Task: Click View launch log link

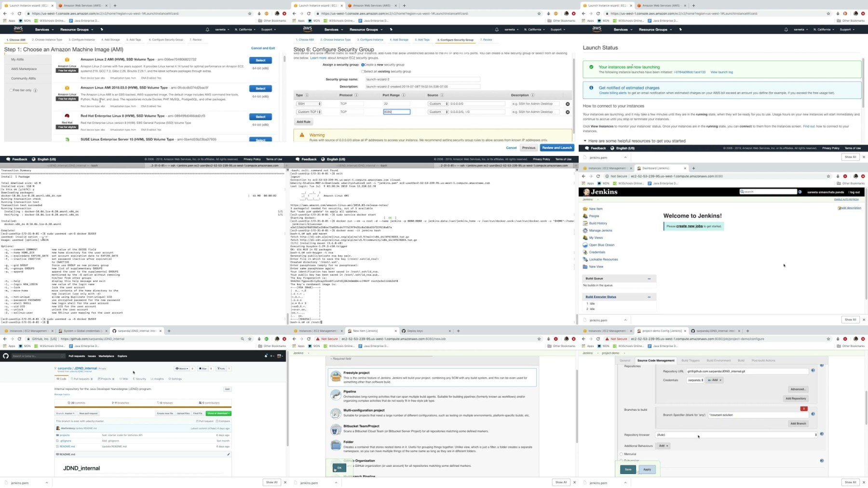Action: coord(722,72)
